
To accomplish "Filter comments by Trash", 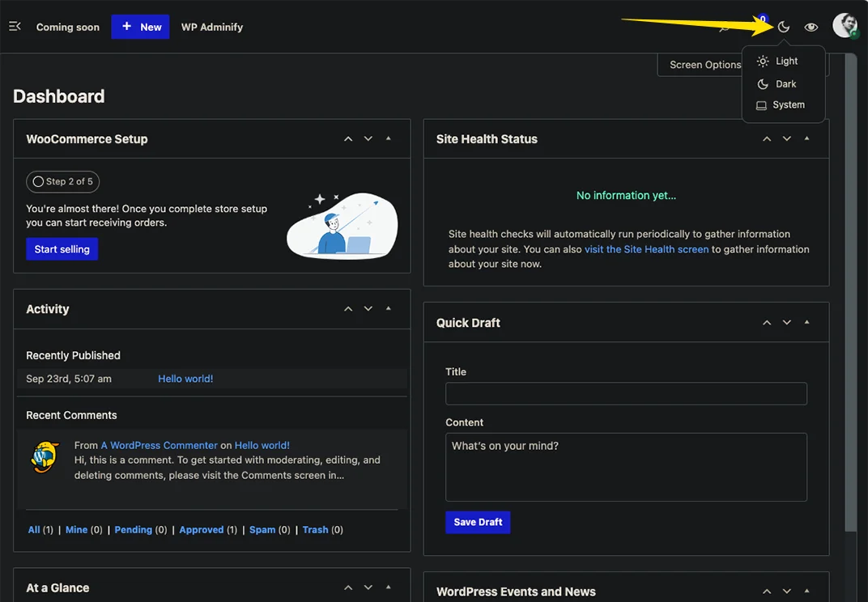I will [x=316, y=529].
